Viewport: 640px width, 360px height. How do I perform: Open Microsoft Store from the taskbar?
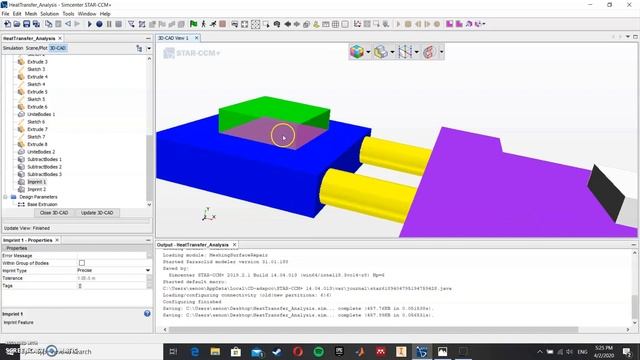point(236,351)
